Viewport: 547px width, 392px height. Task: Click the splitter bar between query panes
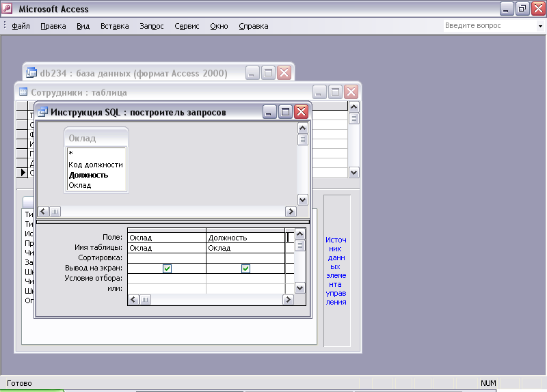[x=173, y=222]
